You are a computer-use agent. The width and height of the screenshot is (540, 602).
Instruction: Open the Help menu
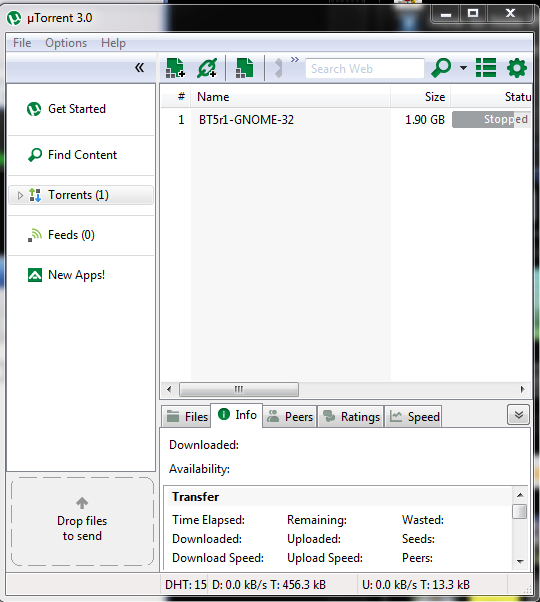click(x=113, y=43)
